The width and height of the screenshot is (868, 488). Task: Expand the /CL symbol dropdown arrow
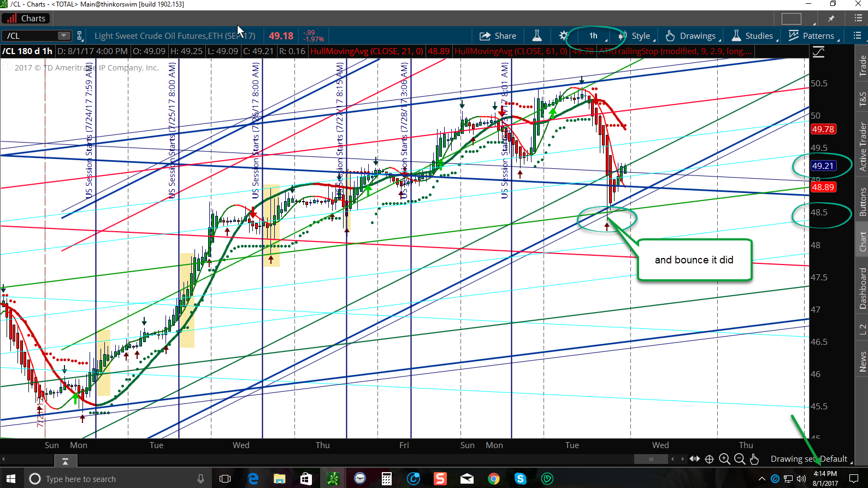pos(64,36)
